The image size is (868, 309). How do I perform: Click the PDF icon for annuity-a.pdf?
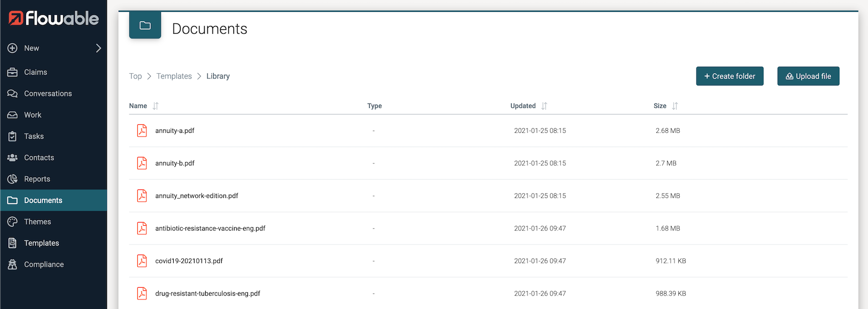142,130
